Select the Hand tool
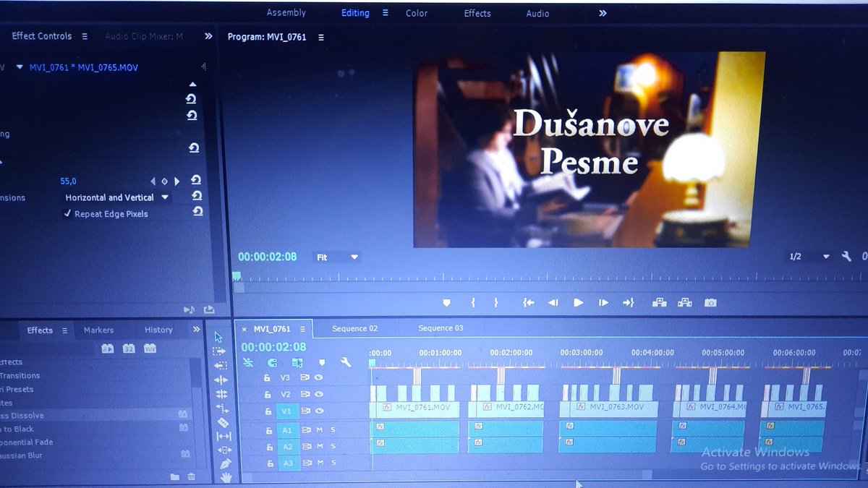Screen dimensions: 868x488 (226, 477)
